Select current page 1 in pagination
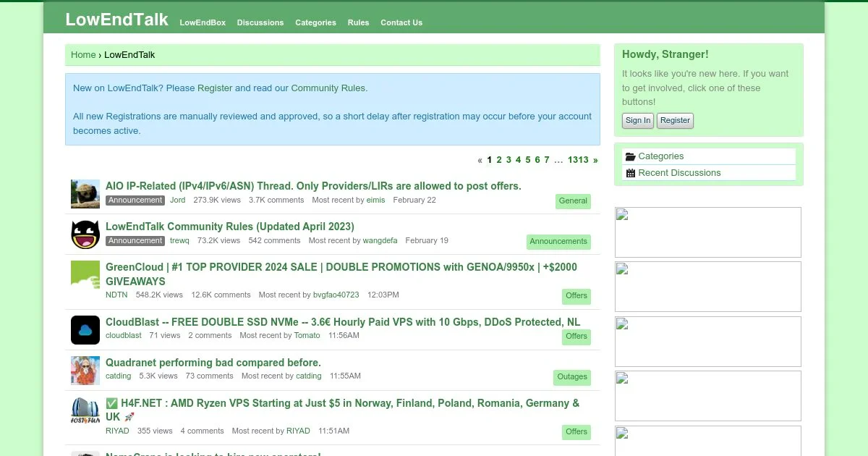Image resolution: width=868 pixels, height=456 pixels. [490, 160]
